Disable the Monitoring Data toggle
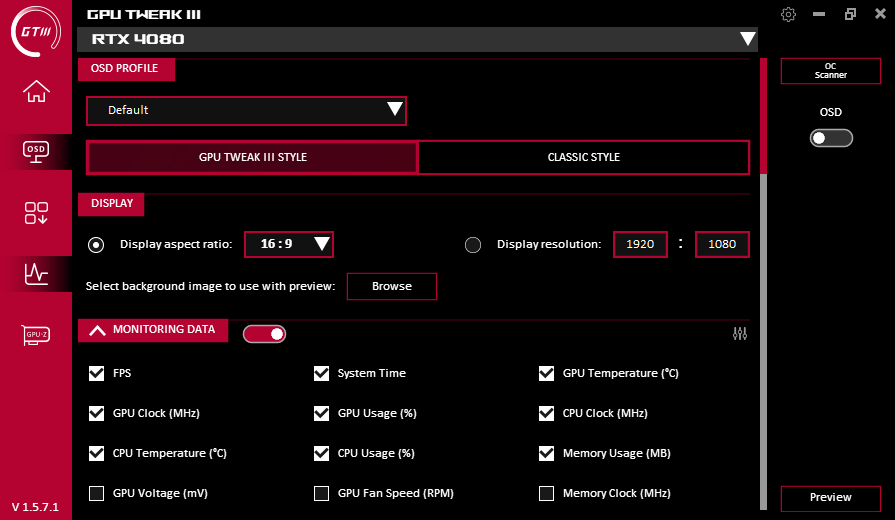Screen dimensions: 895x520 [x=264, y=334]
